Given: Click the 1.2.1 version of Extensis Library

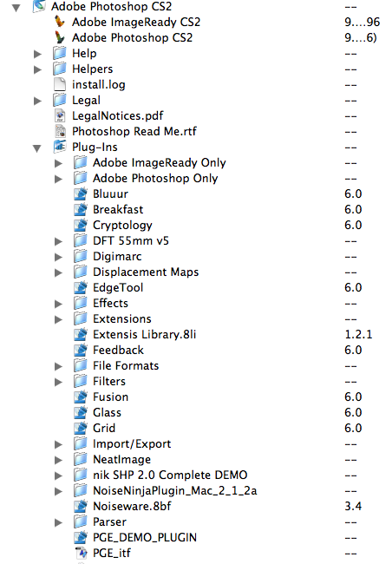Looking at the screenshot, I should pos(358,335).
